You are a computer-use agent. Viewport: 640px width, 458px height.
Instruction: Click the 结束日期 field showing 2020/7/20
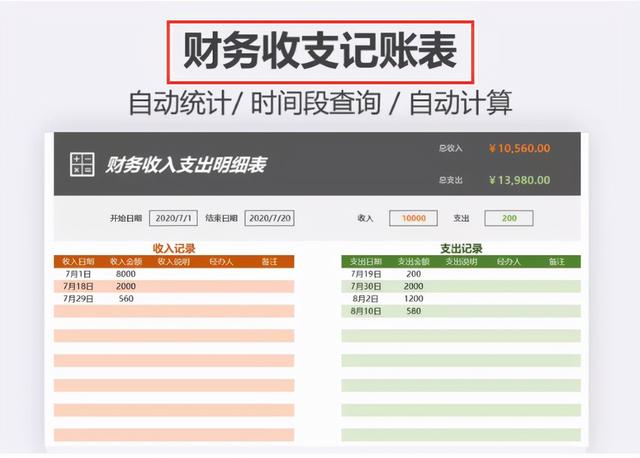[x=269, y=218]
